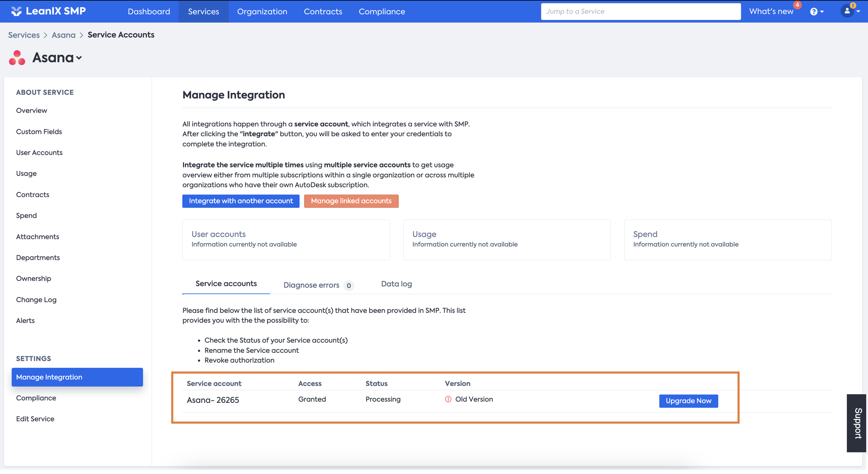Click the What's new notification badge
The height and width of the screenshot is (474, 868).
coord(797,5)
